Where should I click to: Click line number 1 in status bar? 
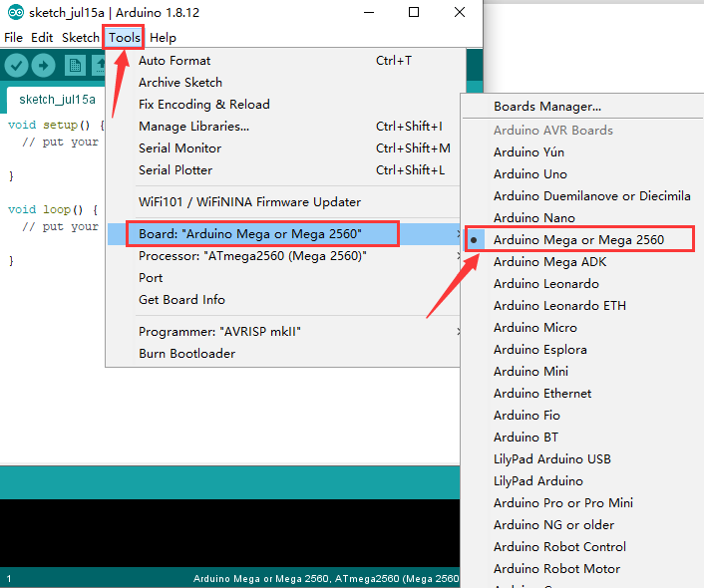pos(9,579)
